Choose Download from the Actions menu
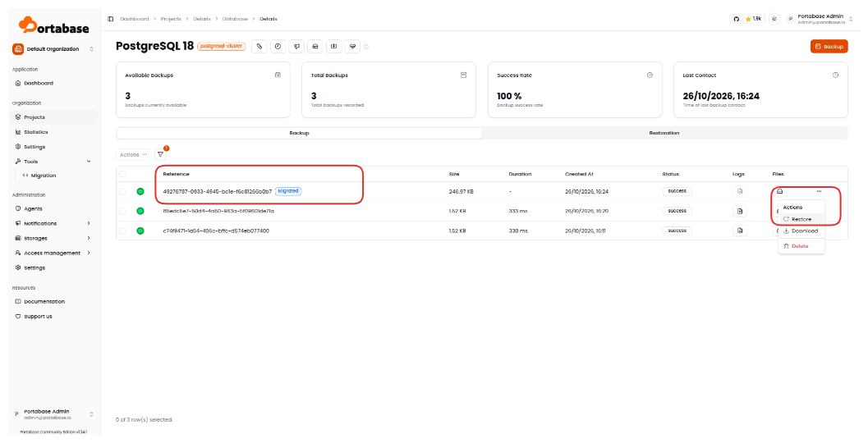 (x=801, y=231)
